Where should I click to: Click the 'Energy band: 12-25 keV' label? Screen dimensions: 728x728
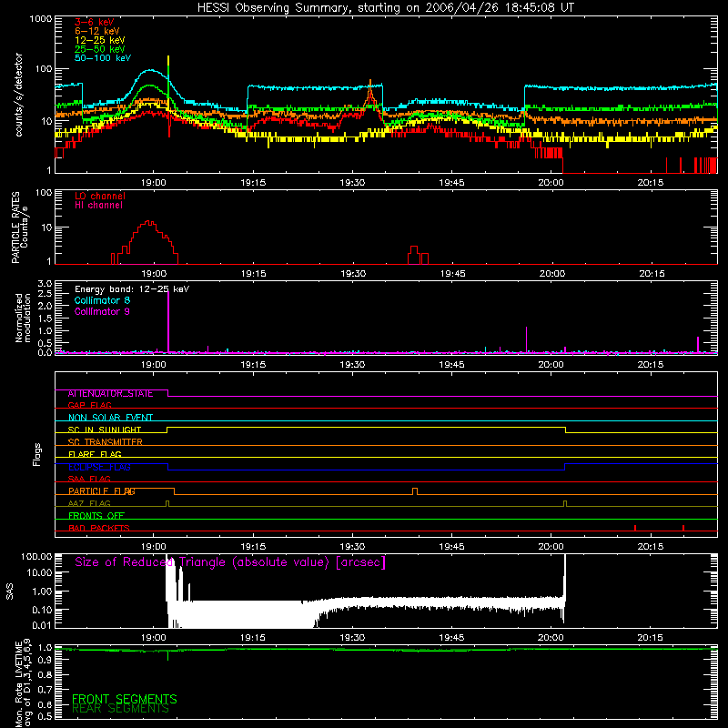[132, 289]
